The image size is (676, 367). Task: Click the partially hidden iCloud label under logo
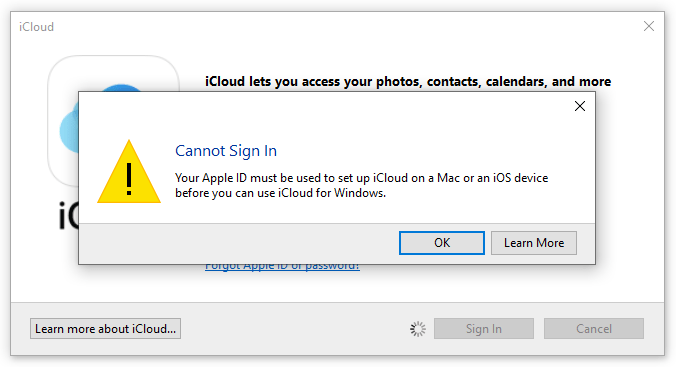pyautogui.click(x=68, y=215)
